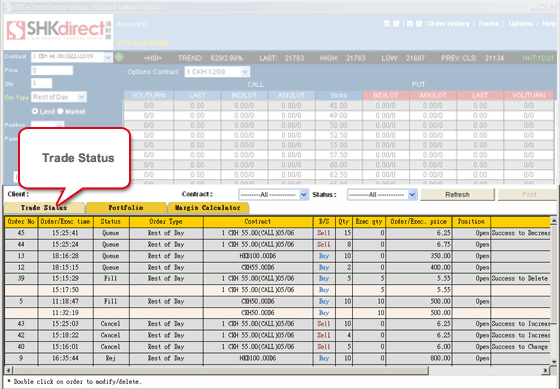Select the Limit radio button

click(x=35, y=111)
